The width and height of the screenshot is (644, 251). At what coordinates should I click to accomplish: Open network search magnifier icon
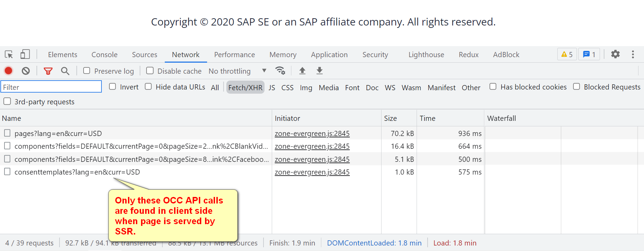(x=65, y=71)
